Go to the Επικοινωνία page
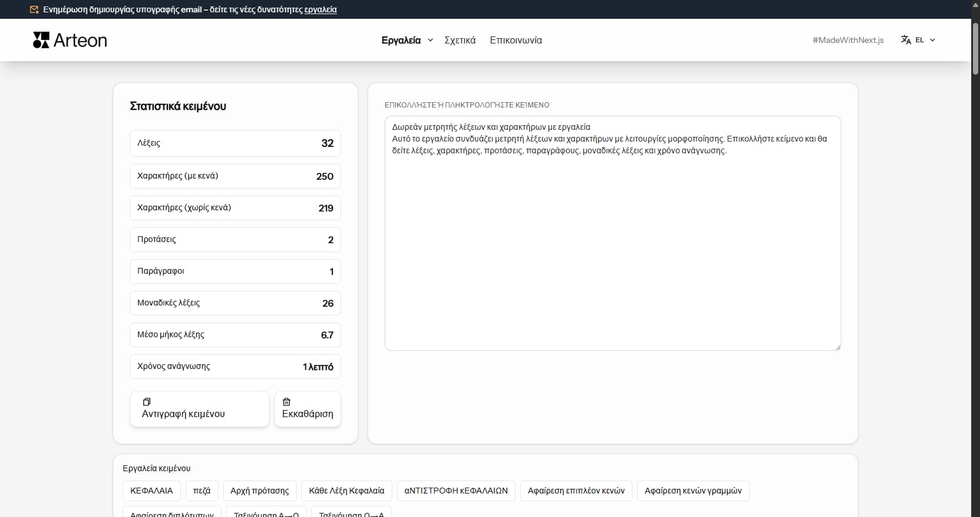980x517 pixels. pyautogui.click(x=516, y=40)
